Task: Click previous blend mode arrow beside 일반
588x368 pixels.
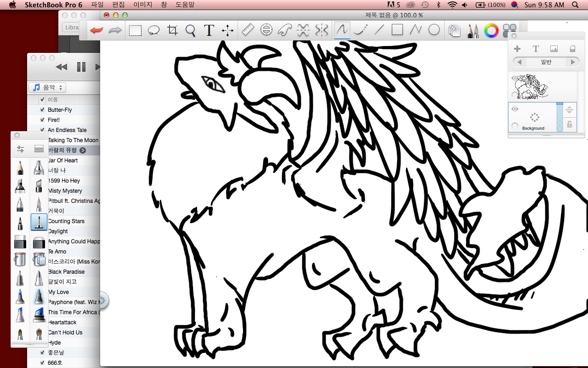Action: 519,62
